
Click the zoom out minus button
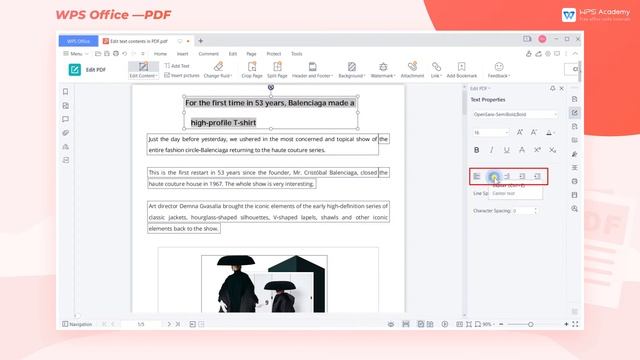501,324
